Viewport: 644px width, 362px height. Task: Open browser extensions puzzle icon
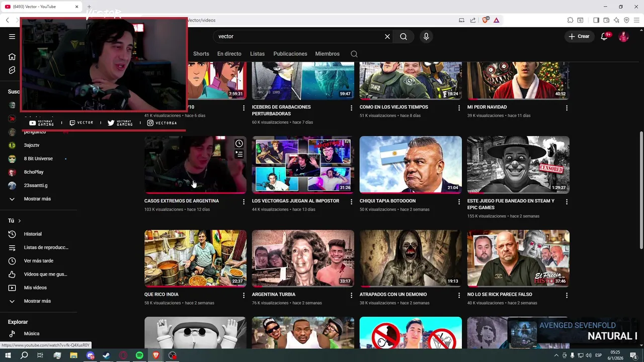pos(570,20)
